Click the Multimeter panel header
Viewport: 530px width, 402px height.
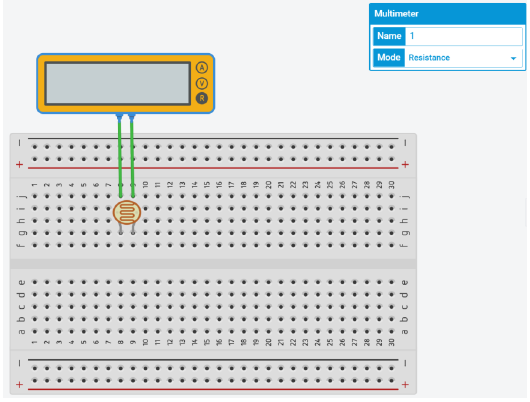(x=448, y=14)
